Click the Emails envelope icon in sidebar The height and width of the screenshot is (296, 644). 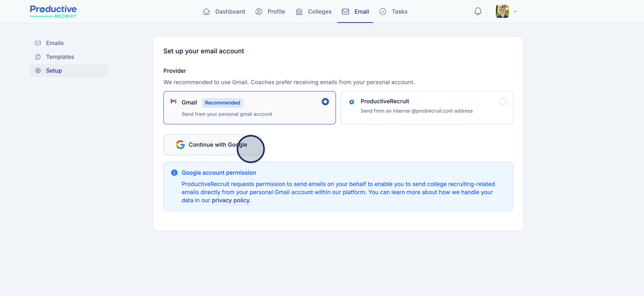[38, 43]
